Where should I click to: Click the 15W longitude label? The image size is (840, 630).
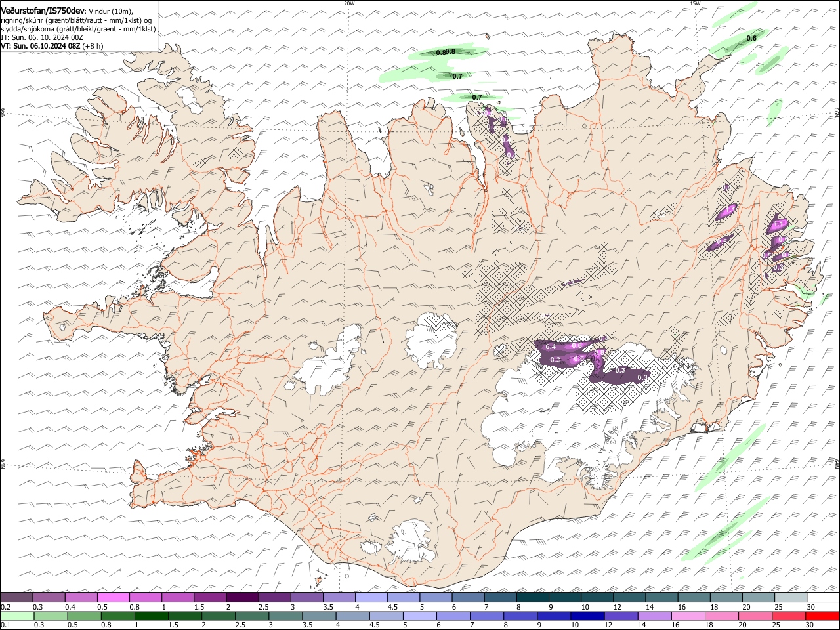click(695, 3)
